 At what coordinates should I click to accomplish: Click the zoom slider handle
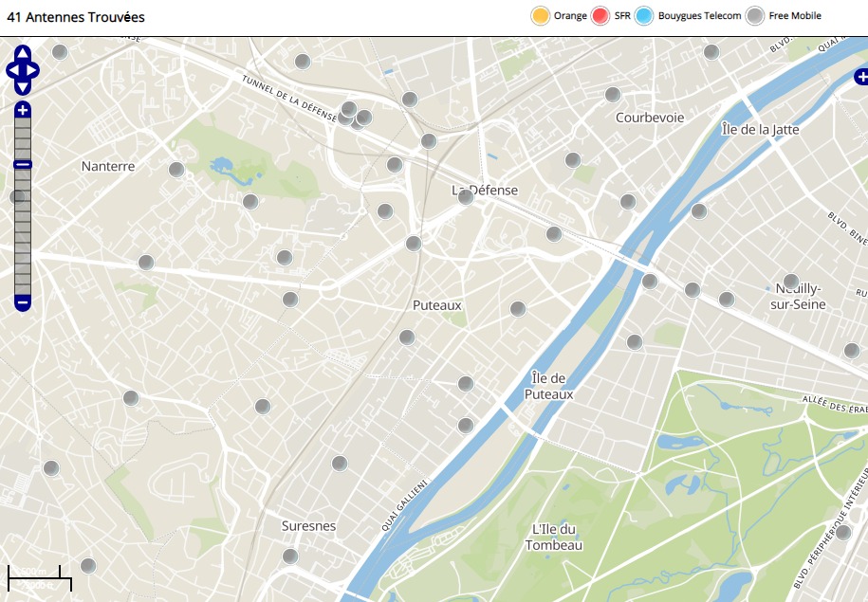(23, 165)
